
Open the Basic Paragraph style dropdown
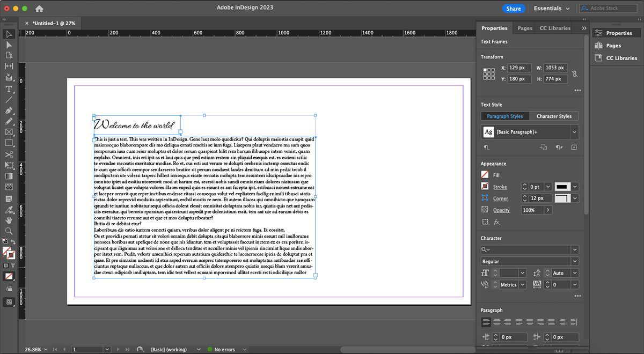point(575,132)
